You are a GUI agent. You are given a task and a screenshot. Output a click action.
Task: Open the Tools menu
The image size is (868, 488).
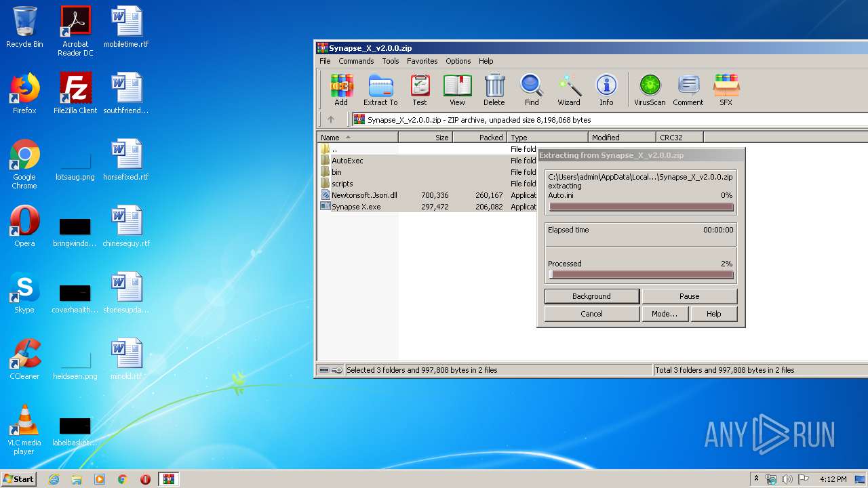tap(391, 61)
